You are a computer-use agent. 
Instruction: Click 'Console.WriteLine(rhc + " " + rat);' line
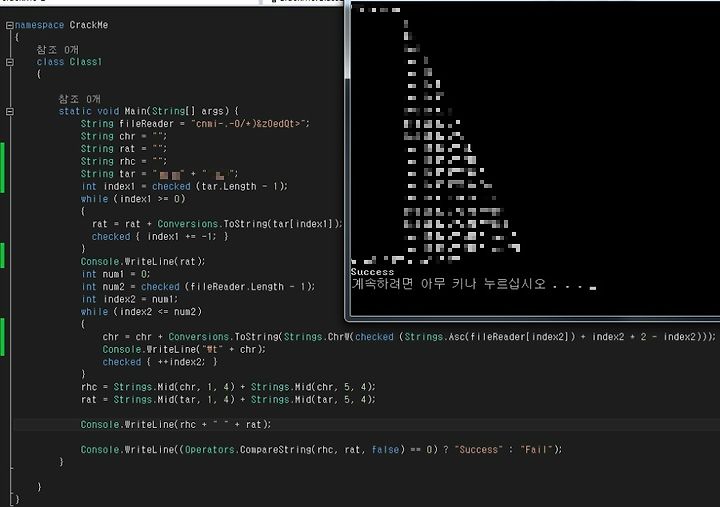(176, 424)
